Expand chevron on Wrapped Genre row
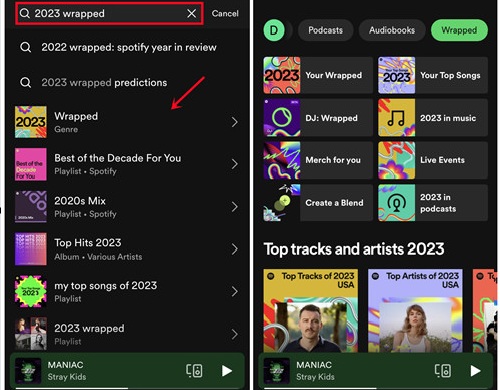 tap(235, 122)
